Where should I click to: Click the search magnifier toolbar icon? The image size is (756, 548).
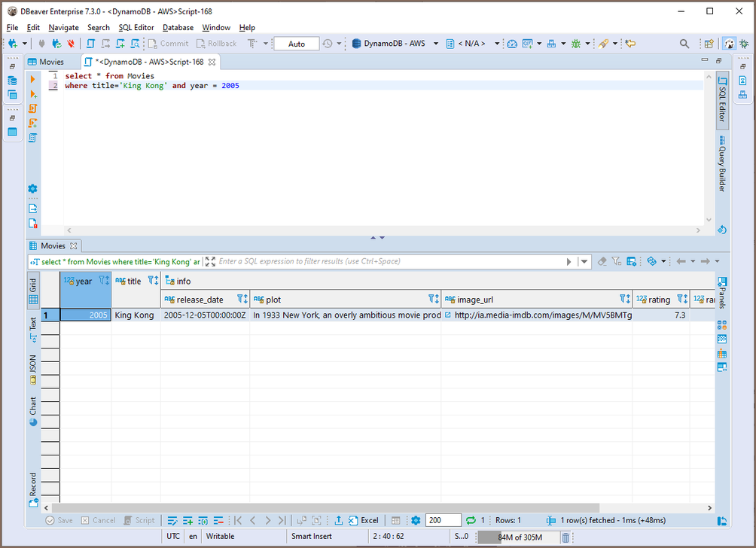684,44
